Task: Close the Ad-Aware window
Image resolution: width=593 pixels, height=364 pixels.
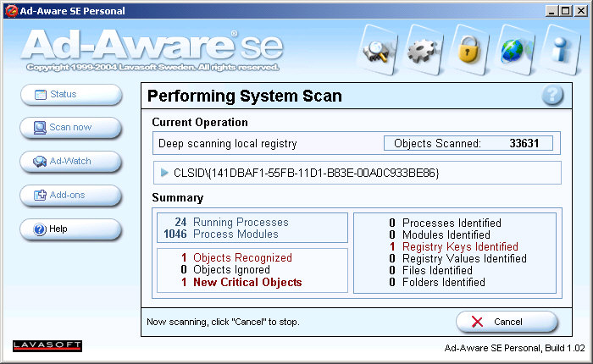Action: [581, 11]
